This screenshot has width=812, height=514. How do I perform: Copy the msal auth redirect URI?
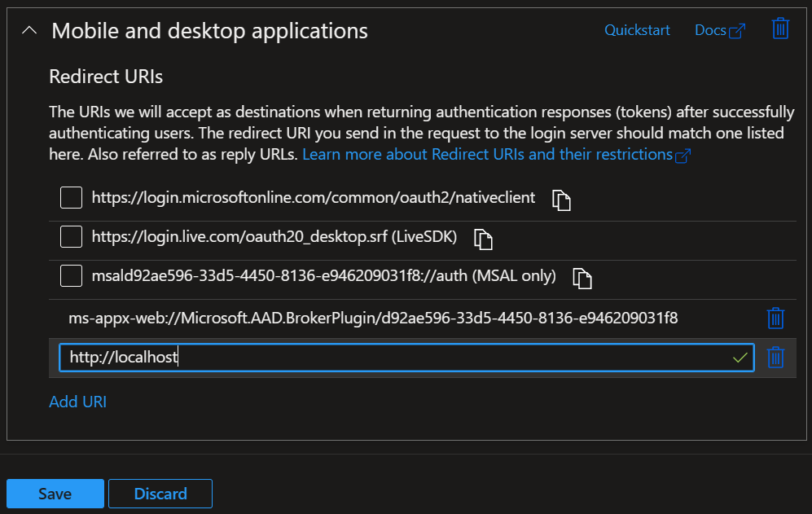click(582, 278)
